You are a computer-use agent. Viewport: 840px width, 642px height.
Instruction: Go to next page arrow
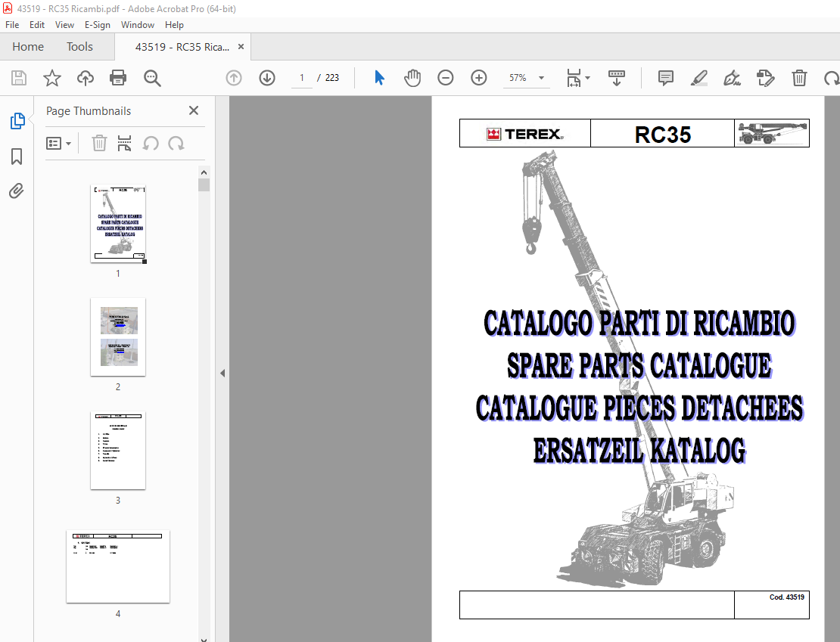pos(267,78)
